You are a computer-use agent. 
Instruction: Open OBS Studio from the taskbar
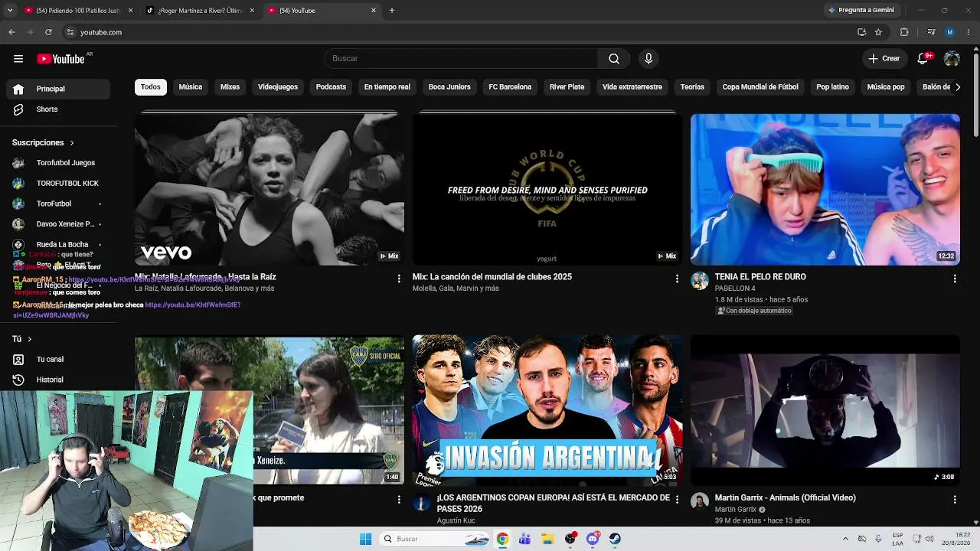(570, 539)
